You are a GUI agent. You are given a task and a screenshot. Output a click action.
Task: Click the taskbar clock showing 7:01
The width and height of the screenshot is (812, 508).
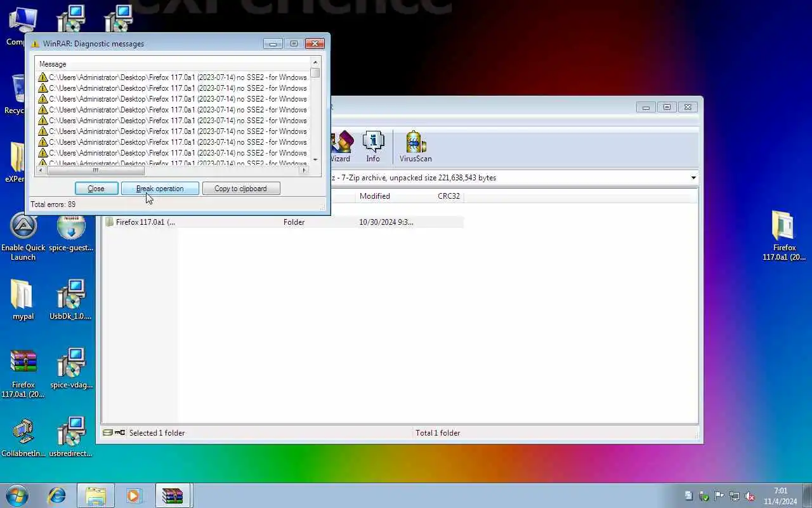point(781,496)
